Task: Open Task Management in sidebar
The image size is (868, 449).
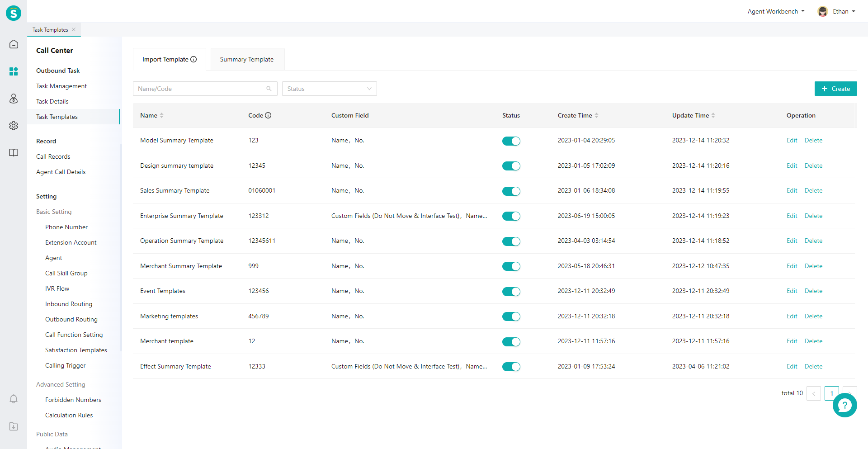Action: coord(61,86)
